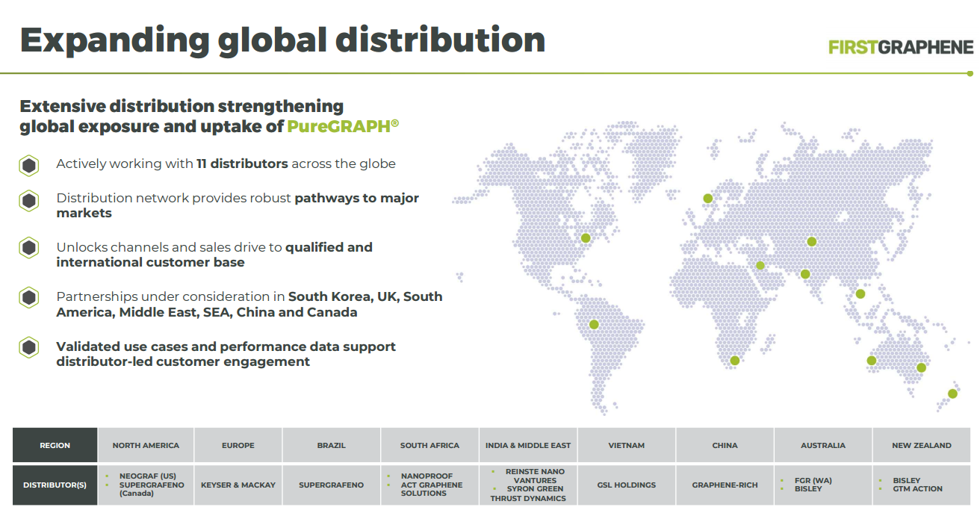Click the GSL HOLDINGS distributor cell
980x513 pixels.
(x=627, y=485)
